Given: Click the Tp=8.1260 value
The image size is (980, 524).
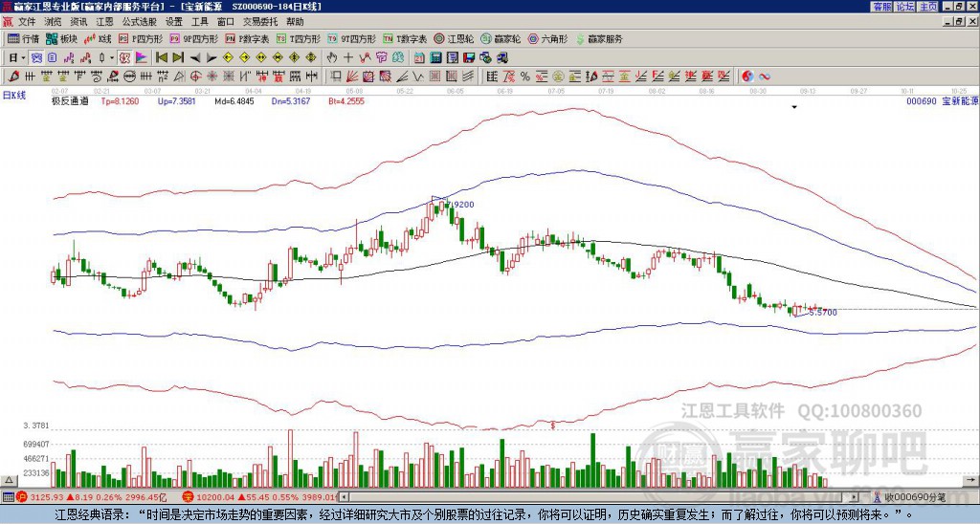Looking at the screenshot, I should 120,100.
